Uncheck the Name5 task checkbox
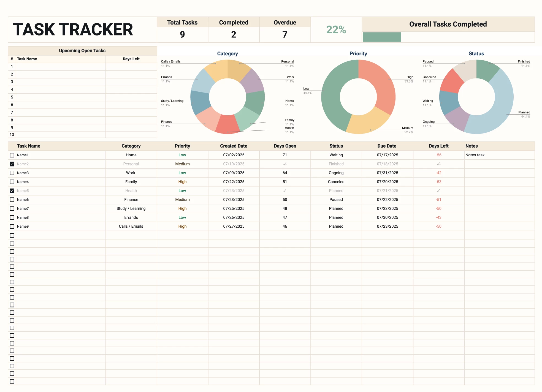This screenshot has width=542, height=392. tap(12, 191)
